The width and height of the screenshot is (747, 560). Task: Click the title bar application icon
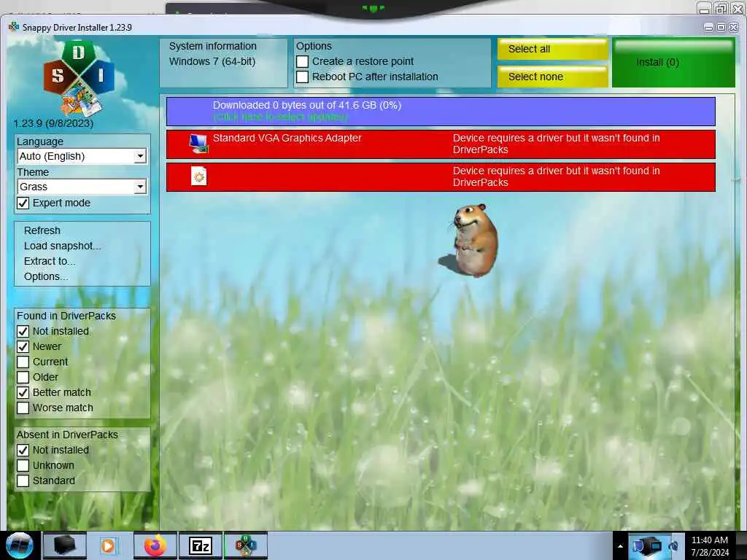13,27
